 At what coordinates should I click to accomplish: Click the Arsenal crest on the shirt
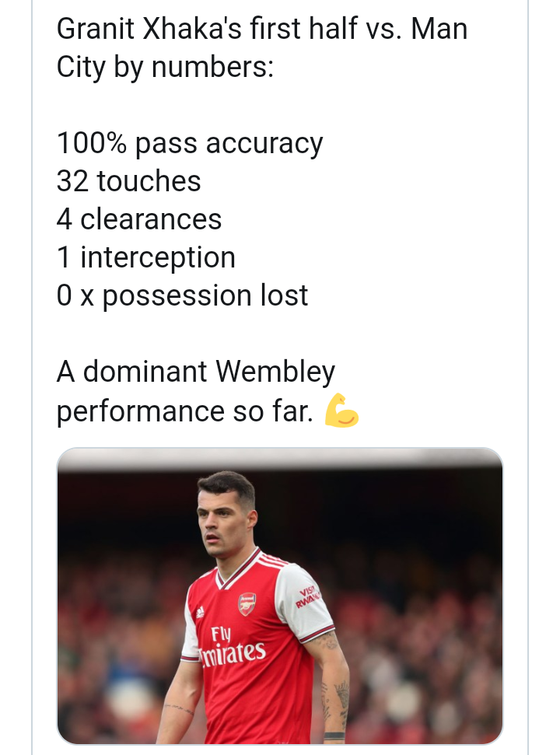(x=247, y=604)
